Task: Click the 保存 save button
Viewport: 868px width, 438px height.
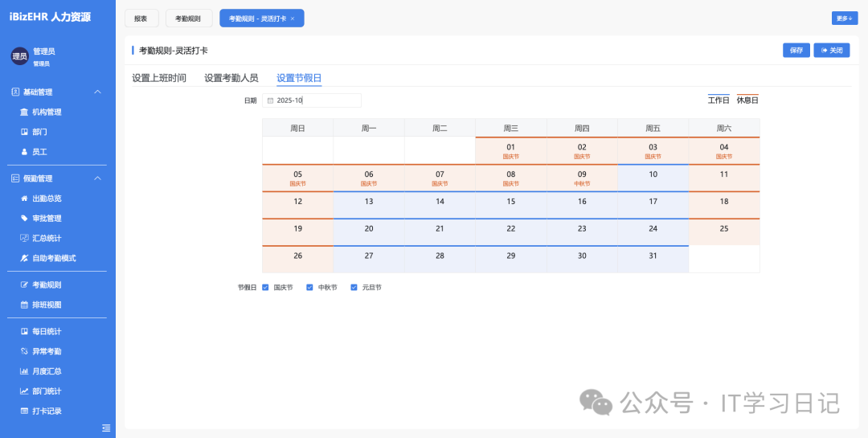Action: click(x=796, y=51)
